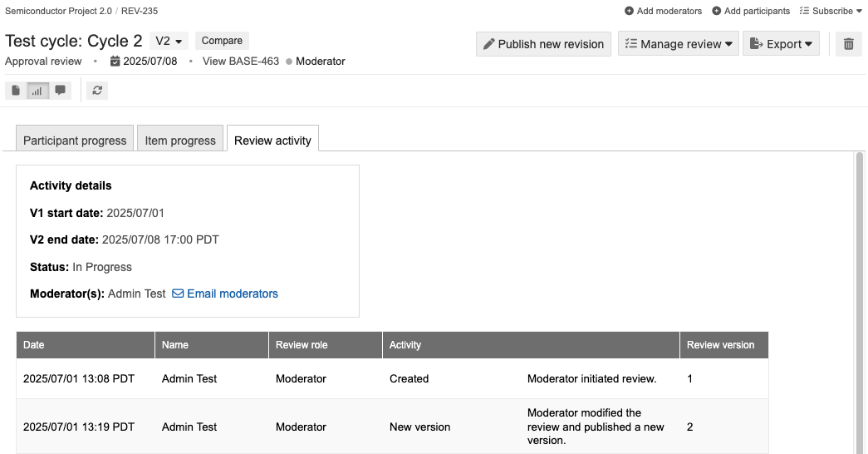Open the Manage review dropdown
Image resolution: width=868 pixels, height=454 pixels.
(678, 44)
